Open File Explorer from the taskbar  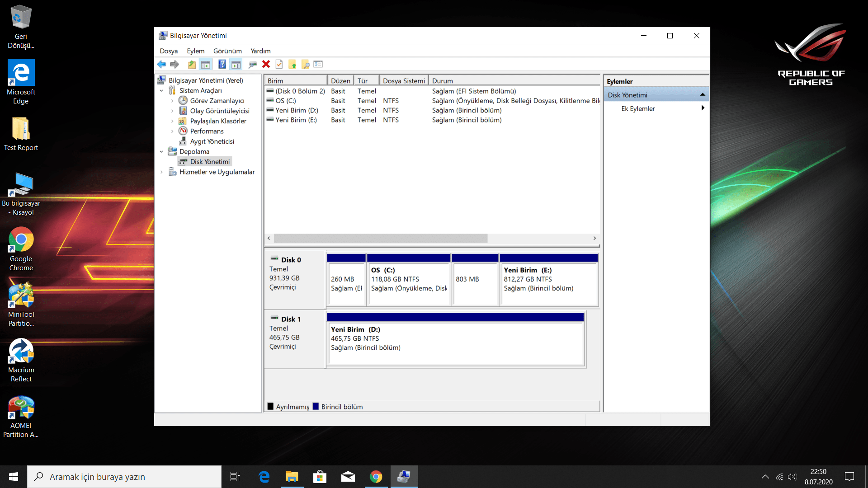(x=292, y=477)
